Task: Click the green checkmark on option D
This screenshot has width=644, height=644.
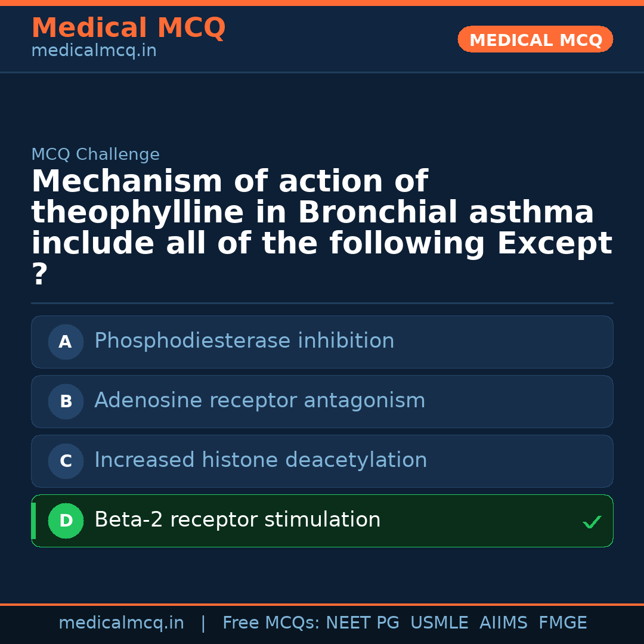Action: 592,522
